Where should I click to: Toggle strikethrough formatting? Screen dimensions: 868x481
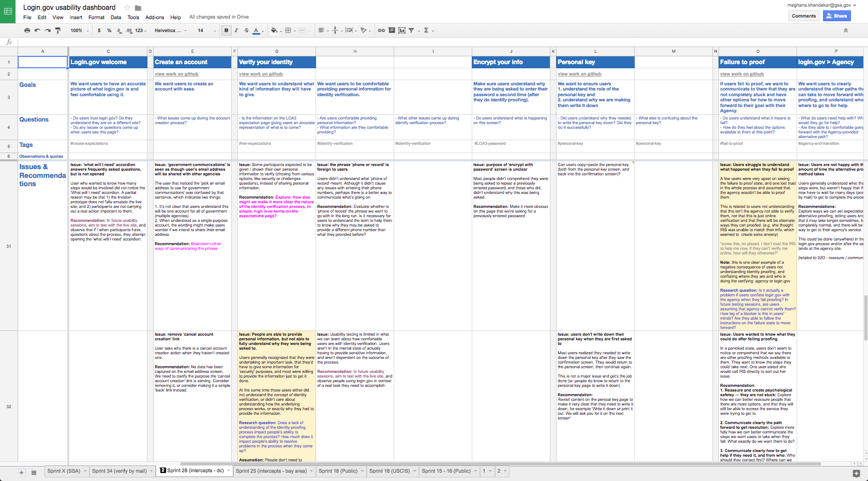click(x=246, y=31)
